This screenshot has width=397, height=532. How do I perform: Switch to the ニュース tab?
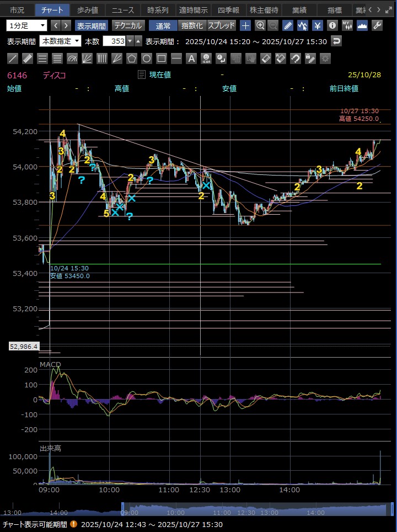tap(121, 10)
